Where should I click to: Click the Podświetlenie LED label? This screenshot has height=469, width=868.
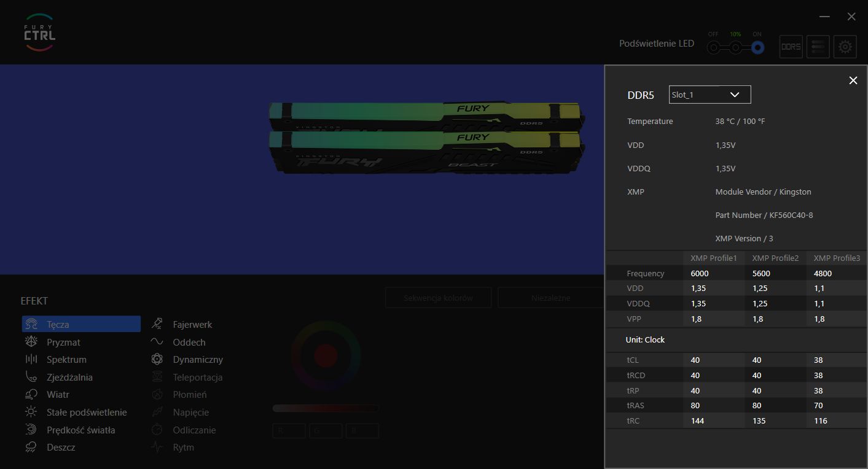point(657,44)
